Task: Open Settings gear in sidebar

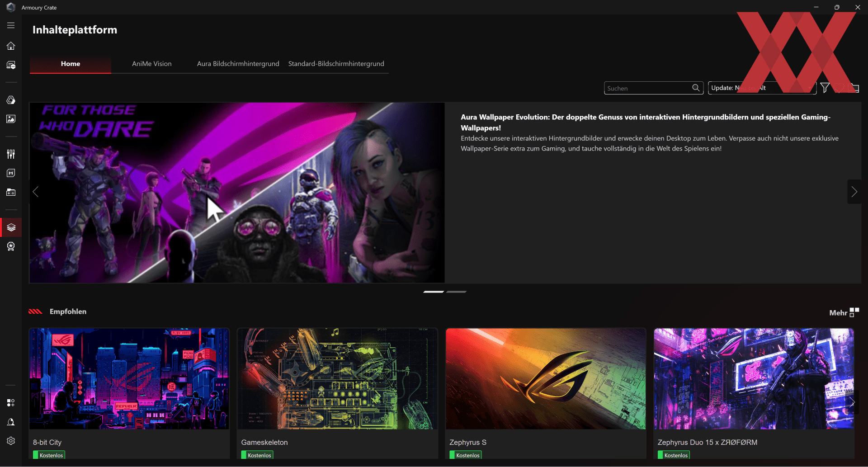Action: 11,441
